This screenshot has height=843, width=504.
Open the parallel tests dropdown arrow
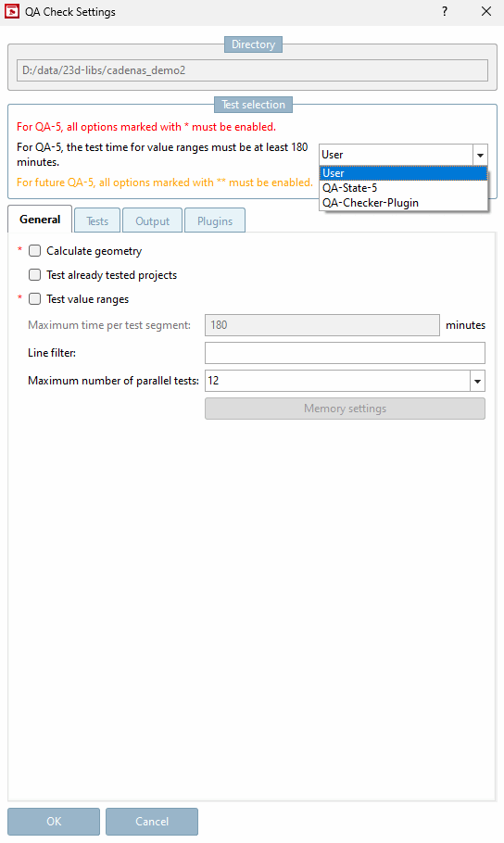[x=477, y=381]
